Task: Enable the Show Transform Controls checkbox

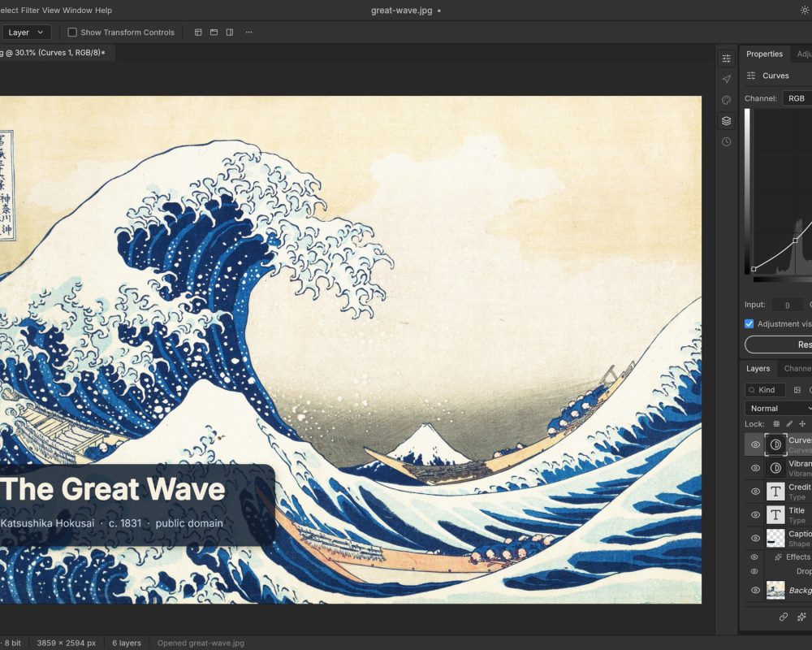Action: coord(72,32)
